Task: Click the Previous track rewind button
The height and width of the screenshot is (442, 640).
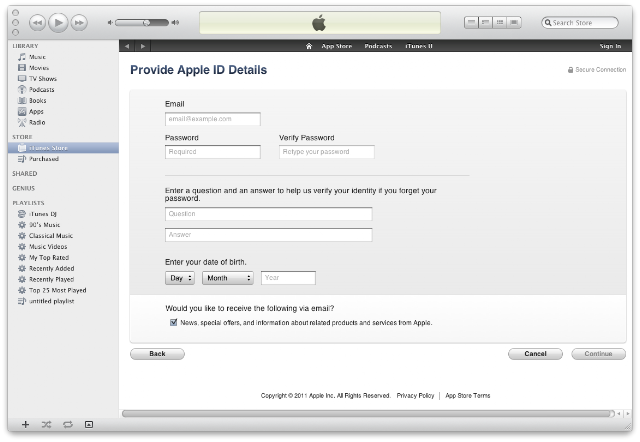Action: [x=37, y=22]
